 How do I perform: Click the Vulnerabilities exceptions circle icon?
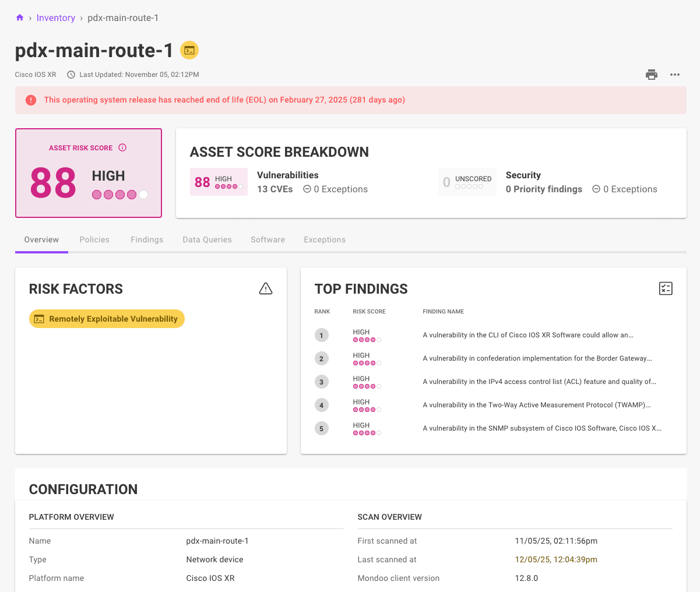tap(307, 189)
